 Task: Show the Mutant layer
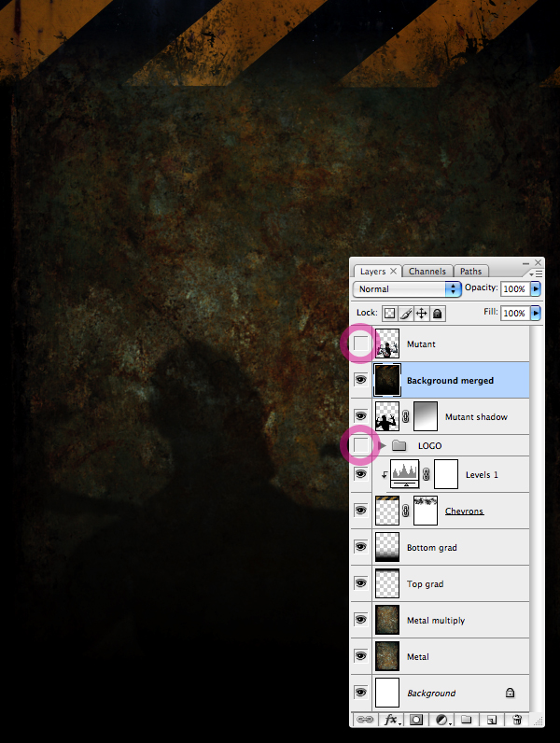(360, 343)
